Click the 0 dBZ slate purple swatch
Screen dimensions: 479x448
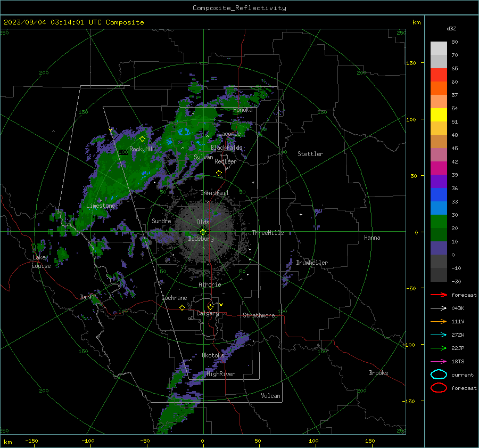coord(439,248)
